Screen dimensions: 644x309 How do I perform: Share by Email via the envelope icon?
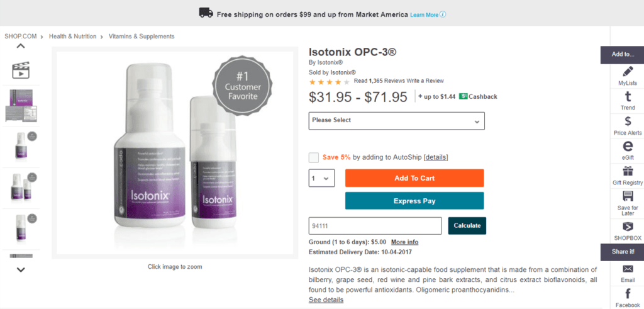[x=628, y=269]
